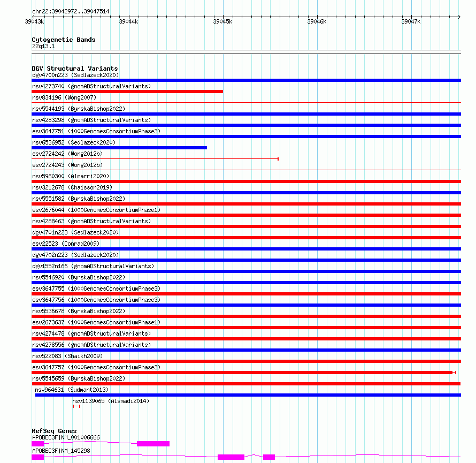This screenshot has width=476, height=463.
Task: Open the DGV Structural Variants track heading
Action: tap(75, 69)
